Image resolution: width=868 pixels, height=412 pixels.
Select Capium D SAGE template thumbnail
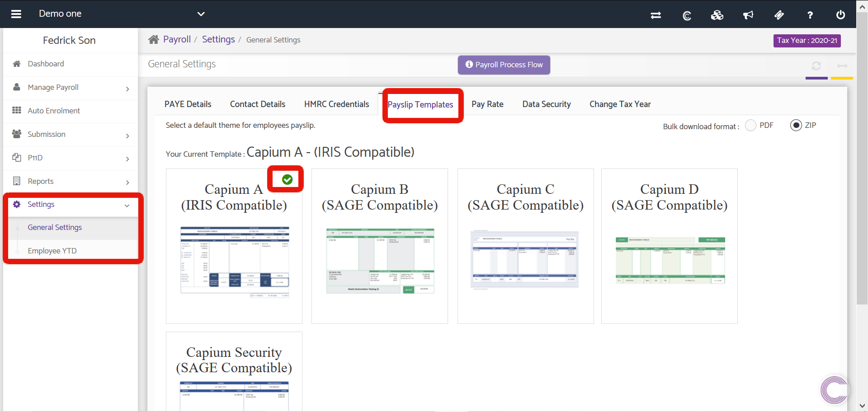coord(670,246)
